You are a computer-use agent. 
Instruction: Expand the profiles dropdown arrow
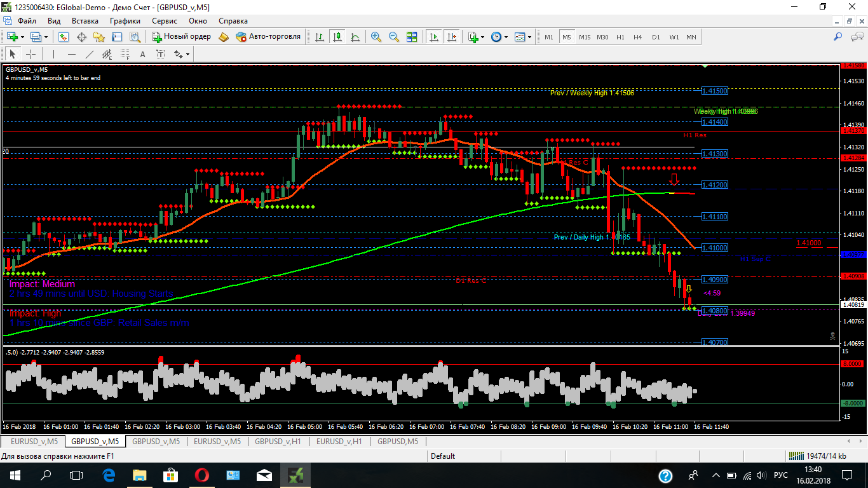pos(46,37)
